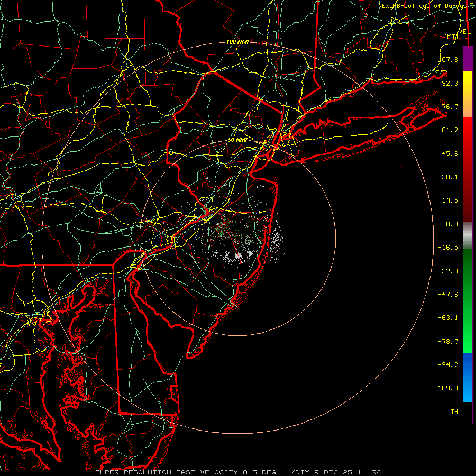Select the "107.8" velocity scale value
476x476 pixels.
click(x=448, y=59)
